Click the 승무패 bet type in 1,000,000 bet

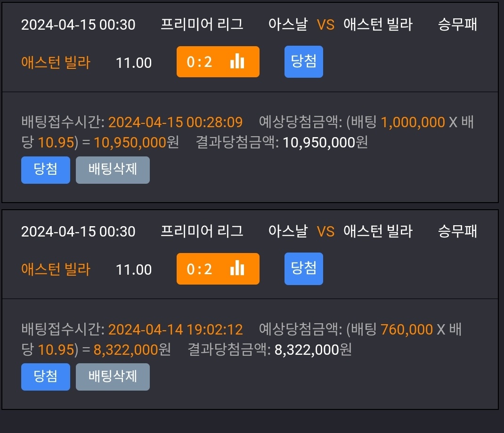(457, 25)
